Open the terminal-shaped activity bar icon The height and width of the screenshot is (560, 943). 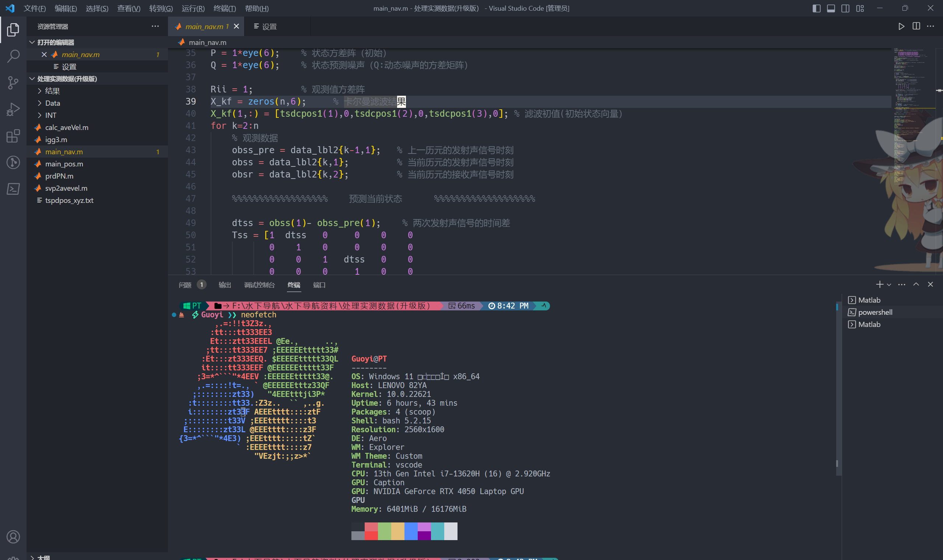(x=13, y=189)
